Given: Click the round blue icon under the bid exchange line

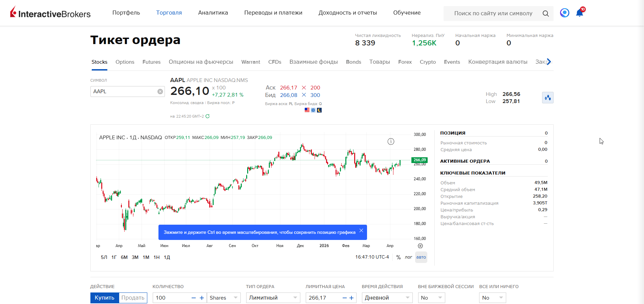Looking at the screenshot, I should point(313,110).
